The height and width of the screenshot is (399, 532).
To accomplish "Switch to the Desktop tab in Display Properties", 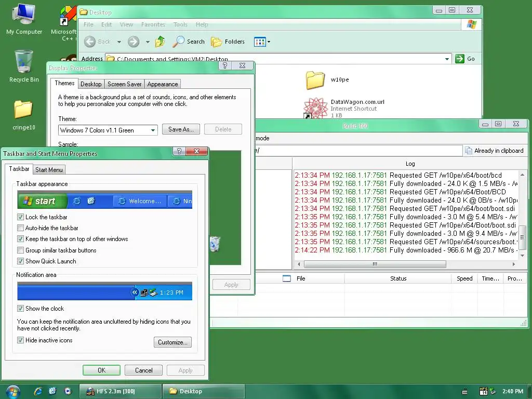I will tap(91, 84).
